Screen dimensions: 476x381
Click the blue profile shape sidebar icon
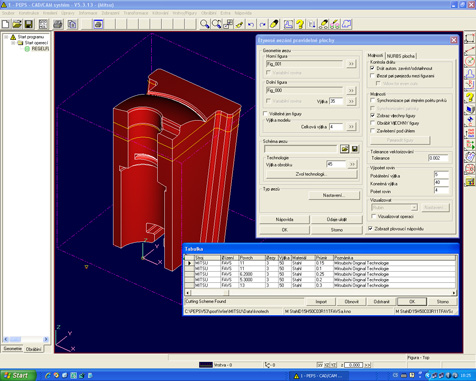470,74
